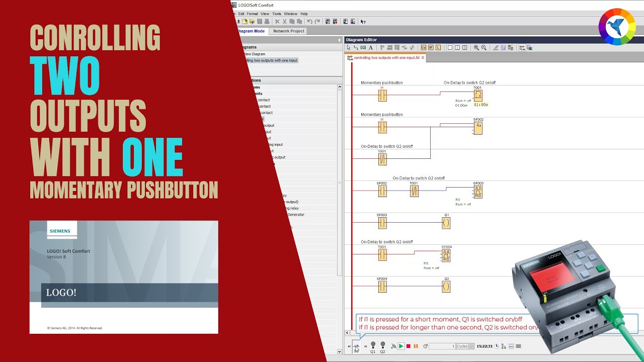Click the Print icon in main toolbar
This screenshot has height=362, width=644.
267,22
